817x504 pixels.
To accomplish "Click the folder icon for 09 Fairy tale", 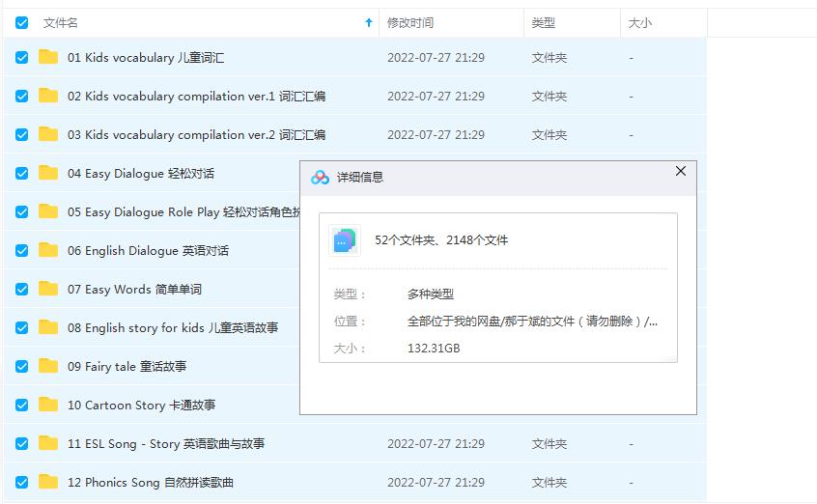I will click(48, 366).
